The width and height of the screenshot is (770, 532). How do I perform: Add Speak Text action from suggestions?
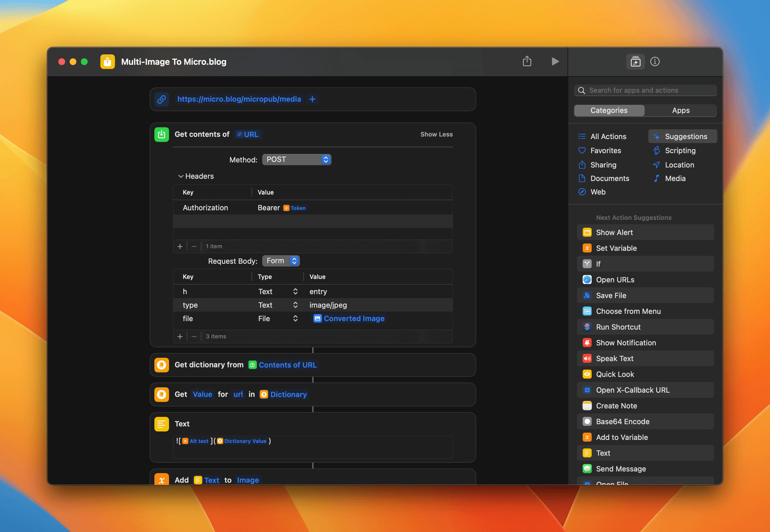click(x=645, y=359)
